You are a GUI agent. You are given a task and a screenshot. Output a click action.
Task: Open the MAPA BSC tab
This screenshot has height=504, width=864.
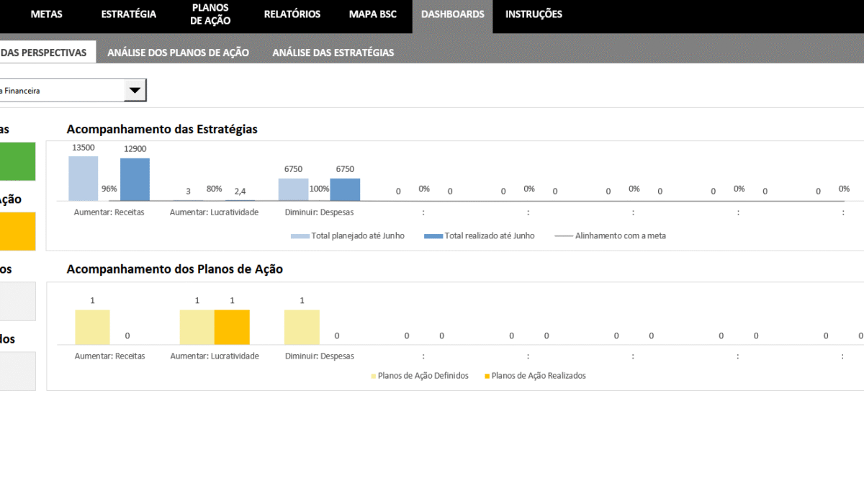tap(372, 14)
